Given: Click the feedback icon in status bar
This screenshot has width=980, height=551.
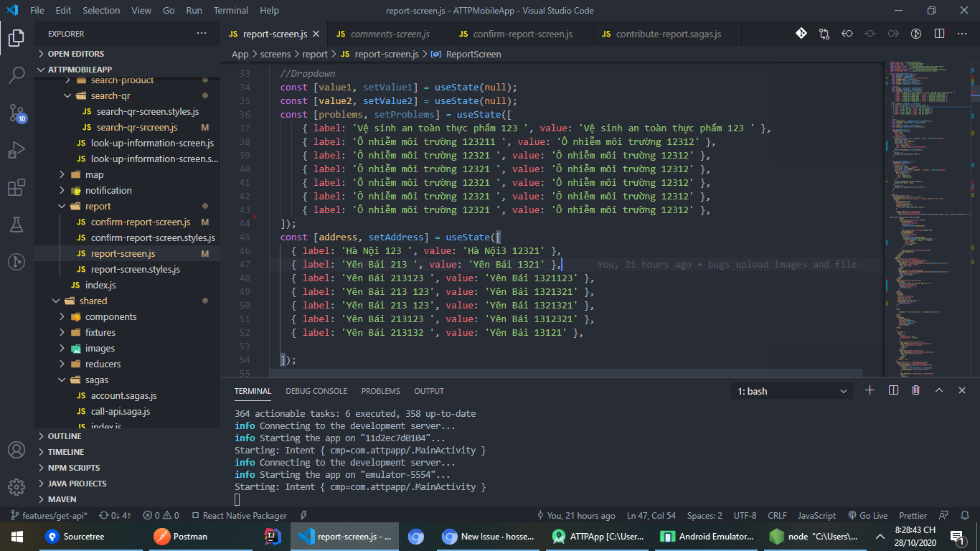Looking at the screenshot, I should click(943, 515).
